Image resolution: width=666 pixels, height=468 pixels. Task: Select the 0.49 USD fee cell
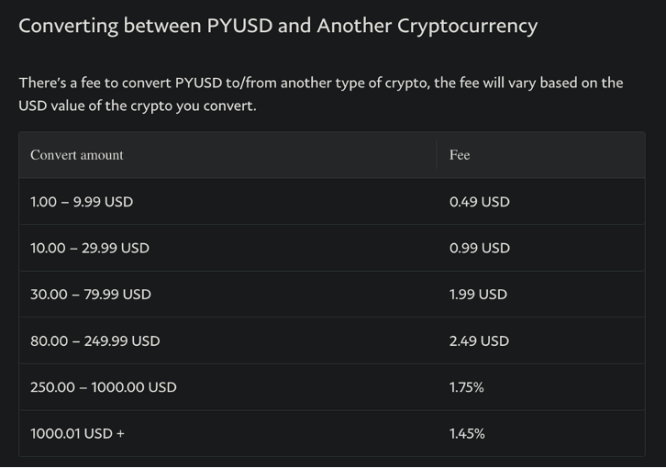(x=480, y=202)
